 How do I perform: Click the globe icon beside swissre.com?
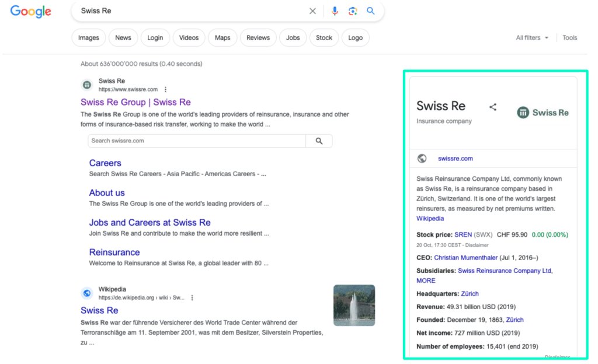(x=422, y=159)
